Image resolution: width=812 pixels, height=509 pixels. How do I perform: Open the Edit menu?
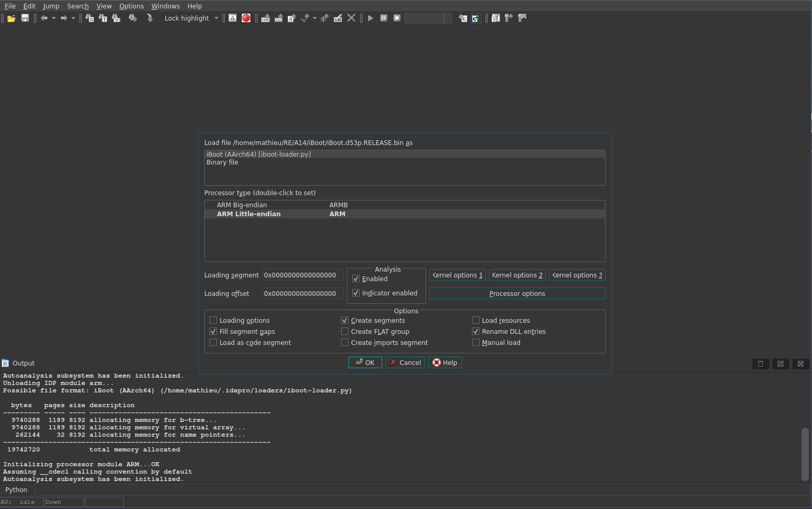(x=30, y=6)
